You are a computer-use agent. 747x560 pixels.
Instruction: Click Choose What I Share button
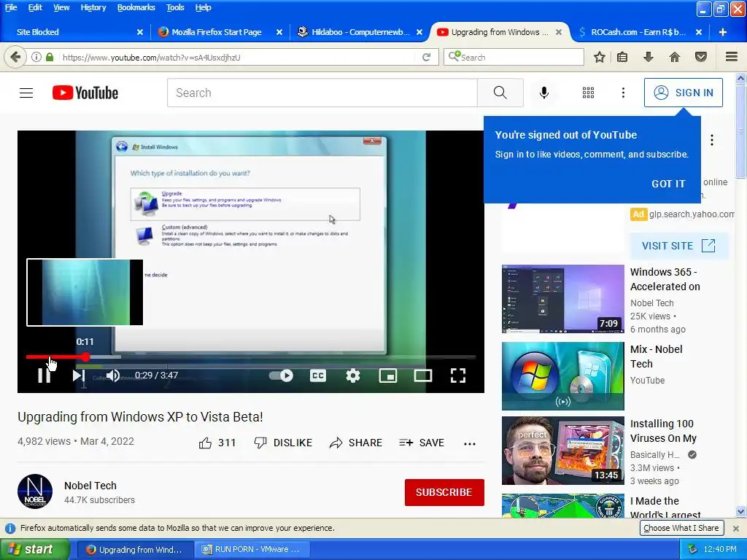click(x=681, y=528)
